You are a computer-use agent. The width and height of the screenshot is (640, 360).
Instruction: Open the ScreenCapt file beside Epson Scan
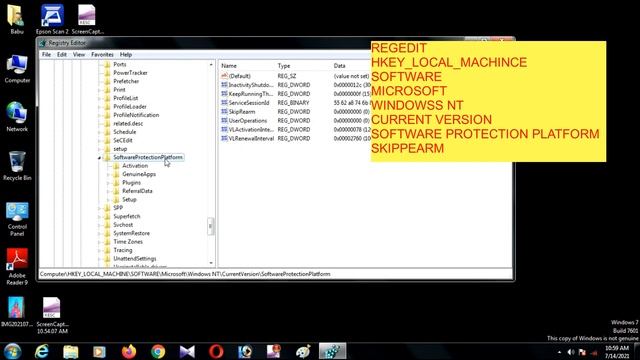(x=87, y=19)
